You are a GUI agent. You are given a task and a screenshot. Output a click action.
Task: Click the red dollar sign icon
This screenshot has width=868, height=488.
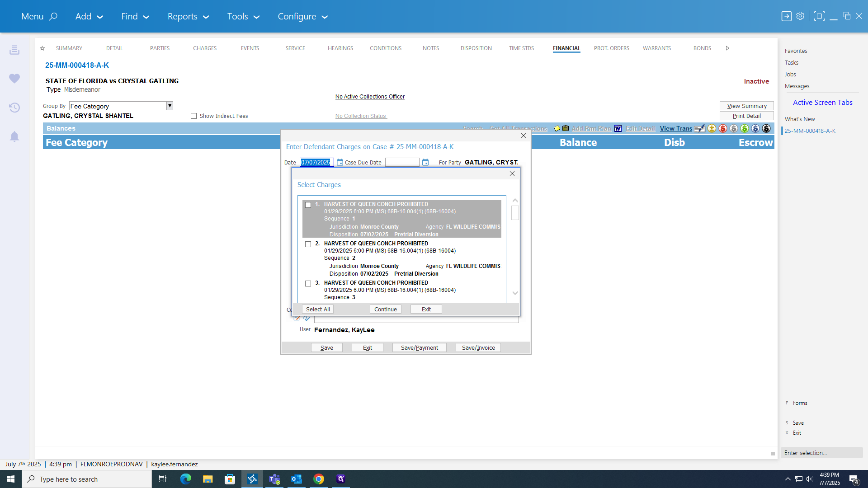click(x=723, y=129)
